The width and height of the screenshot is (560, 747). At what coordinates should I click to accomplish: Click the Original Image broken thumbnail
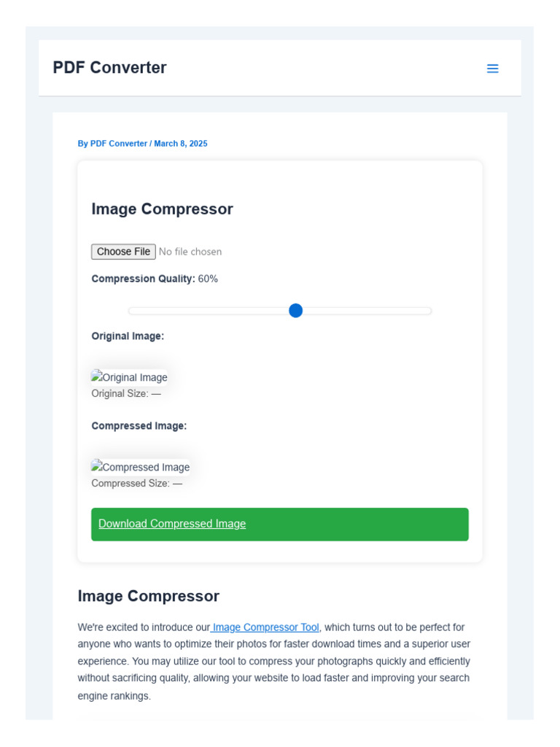click(x=130, y=377)
